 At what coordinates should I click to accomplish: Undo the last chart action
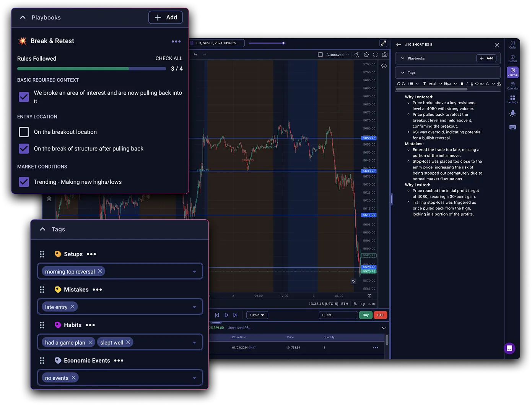[x=195, y=55]
